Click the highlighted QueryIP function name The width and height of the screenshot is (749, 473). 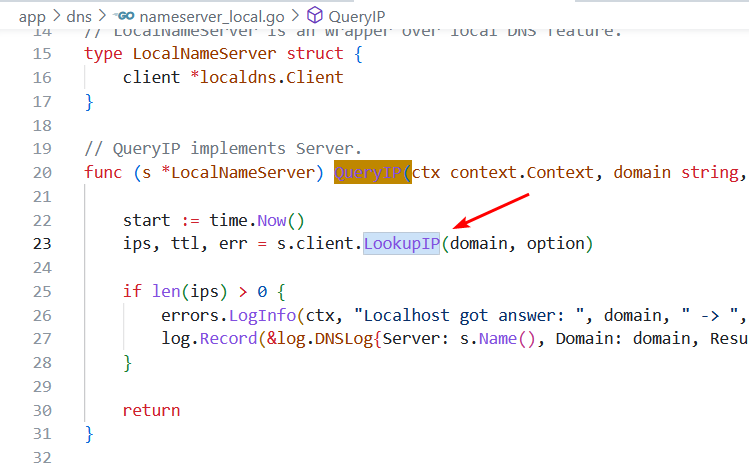pos(372,173)
